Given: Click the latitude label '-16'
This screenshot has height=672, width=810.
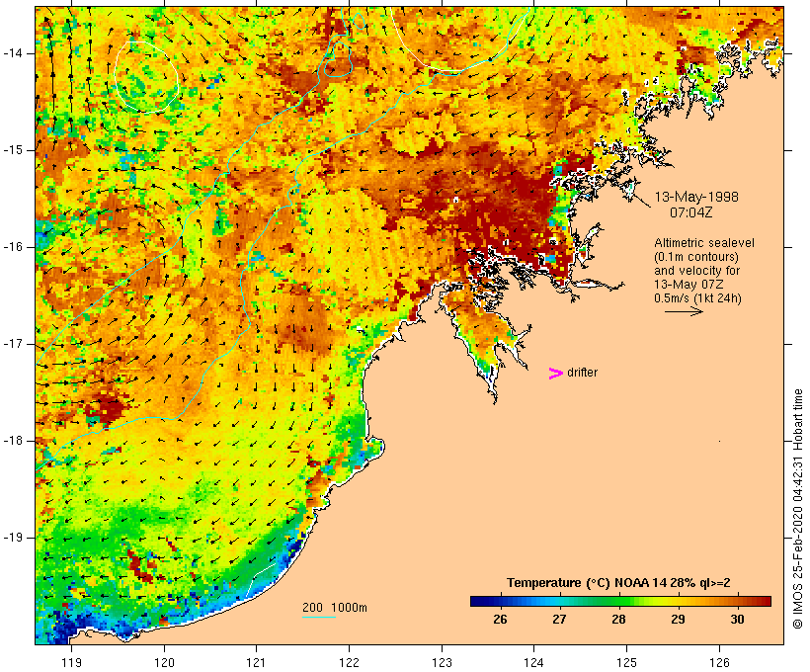Looking at the screenshot, I should point(13,247).
